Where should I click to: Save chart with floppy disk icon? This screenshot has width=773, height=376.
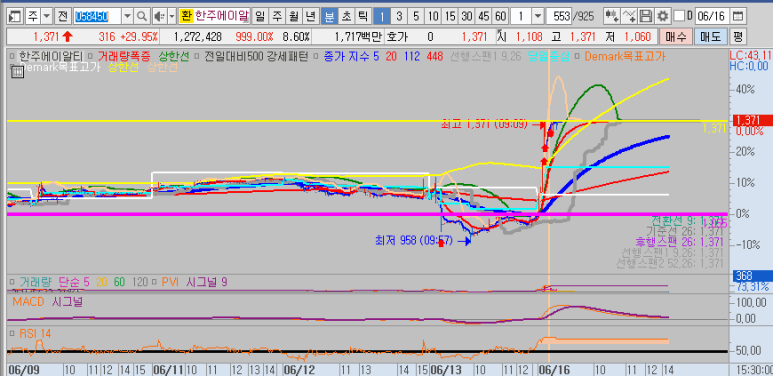click(646, 16)
